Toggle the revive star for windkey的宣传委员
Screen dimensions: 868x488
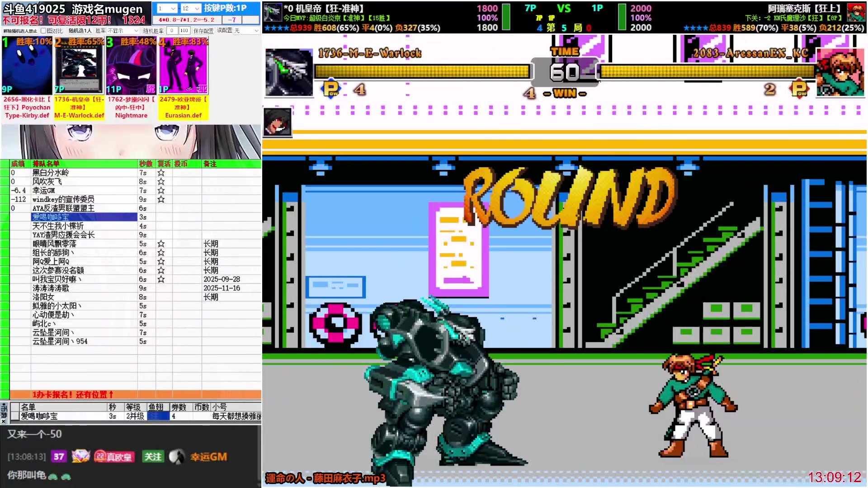point(161,199)
